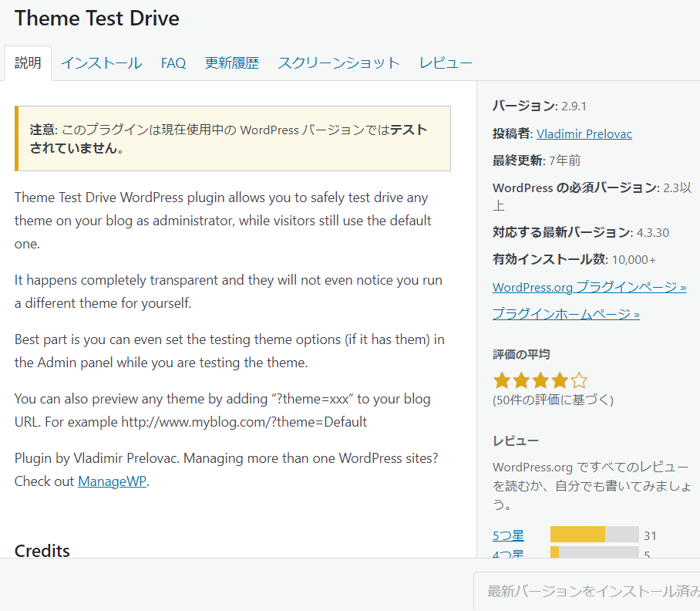Viewport: 700px width, 611px height.
Task: Go to the レビュー tab
Action: [x=446, y=63]
